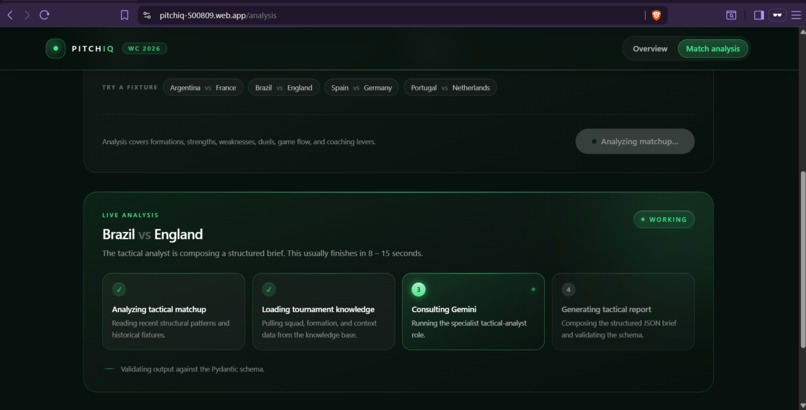Bookmark this page with the bookmark icon
Image resolution: width=806 pixels, height=410 pixels.
pyautogui.click(x=124, y=15)
